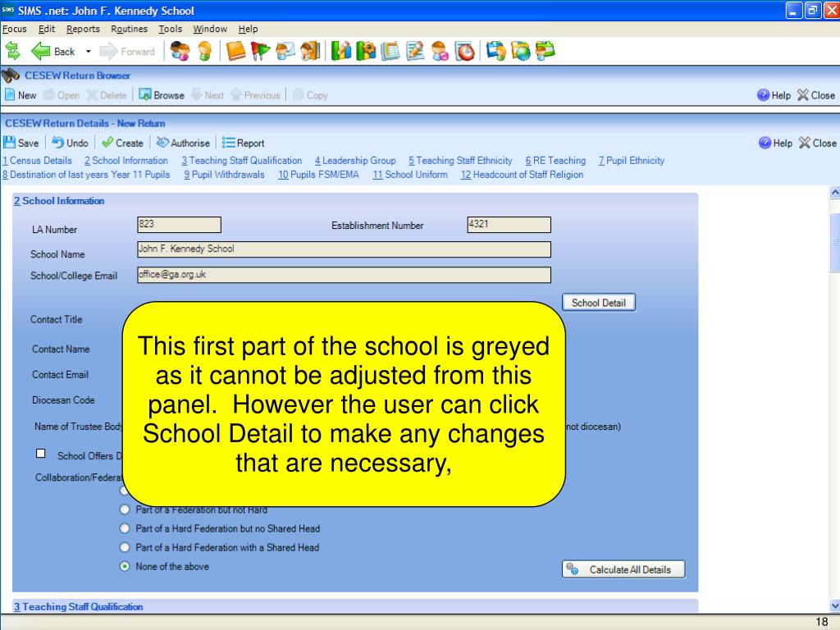840x630 pixels.
Task: Click the blue folders with person icon
Action: [x=496, y=52]
